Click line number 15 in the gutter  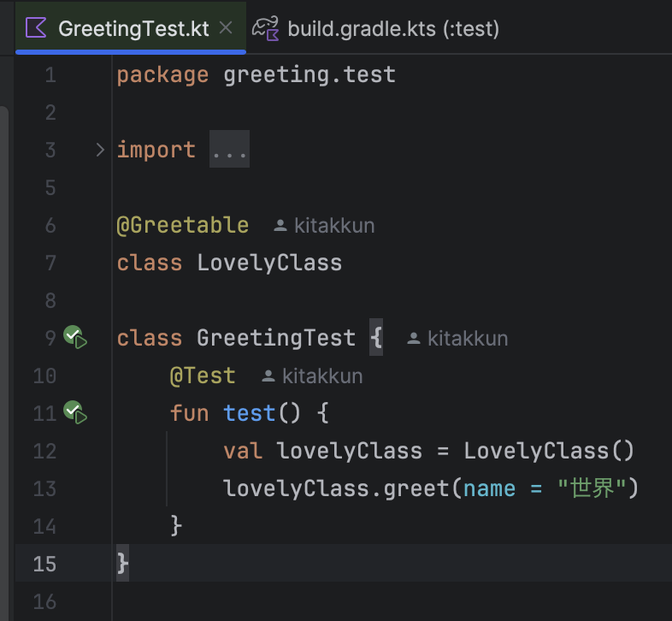pos(44,564)
